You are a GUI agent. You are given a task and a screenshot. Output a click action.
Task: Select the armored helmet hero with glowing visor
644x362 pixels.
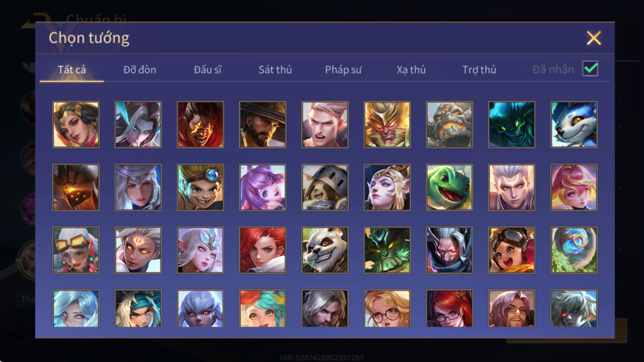(76, 187)
